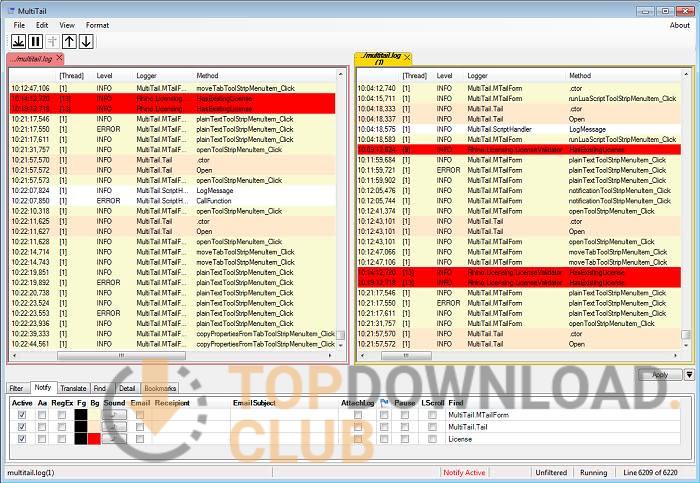Click scroll-up arrow of left log pane

(341, 74)
